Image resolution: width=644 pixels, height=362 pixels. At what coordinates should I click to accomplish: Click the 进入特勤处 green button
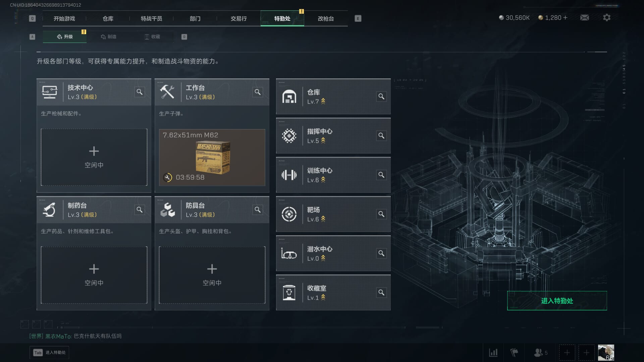click(557, 301)
